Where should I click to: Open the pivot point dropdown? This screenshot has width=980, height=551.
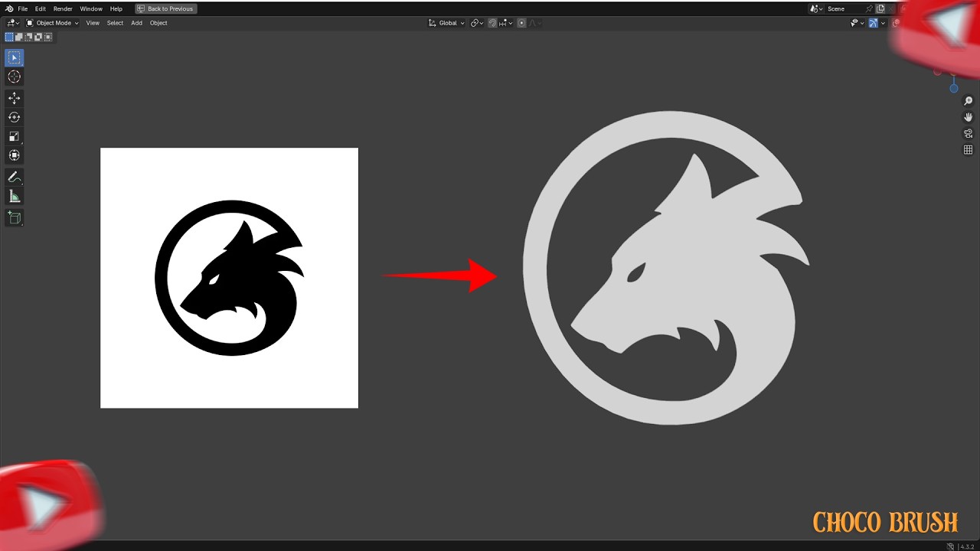pos(477,23)
